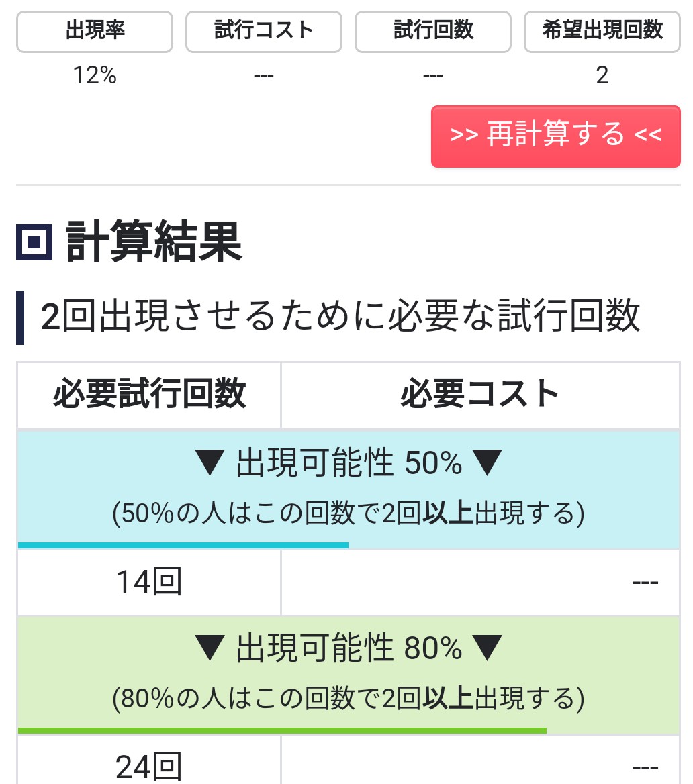Tap the 希望出現回数 label box
This screenshot has height=784, width=693.
(602, 31)
